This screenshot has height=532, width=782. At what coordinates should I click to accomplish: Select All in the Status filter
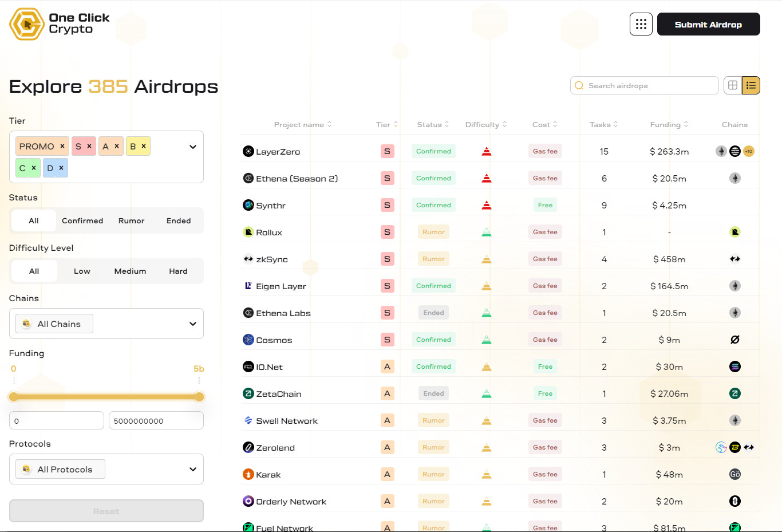click(34, 220)
